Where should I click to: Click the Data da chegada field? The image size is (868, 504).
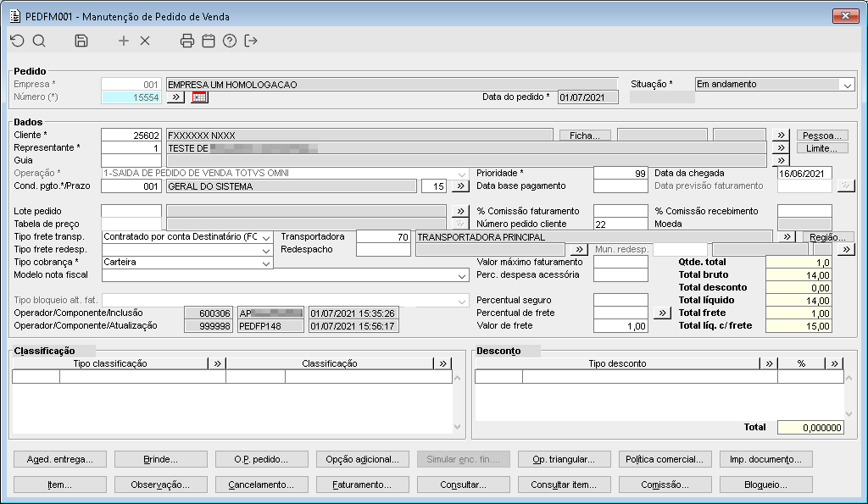click(x=804, y=173)
